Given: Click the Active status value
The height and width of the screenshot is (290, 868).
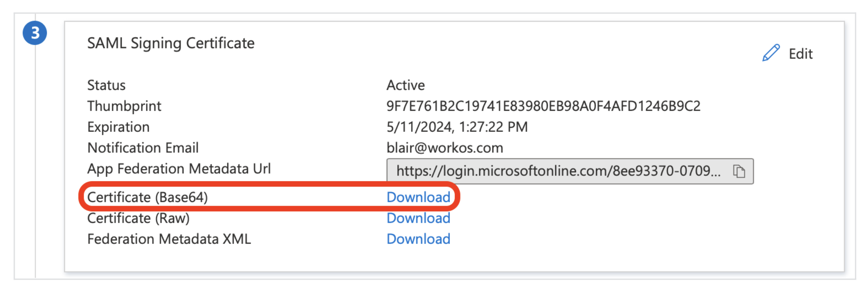Looking at the screenshot, I should coord(405,85).
